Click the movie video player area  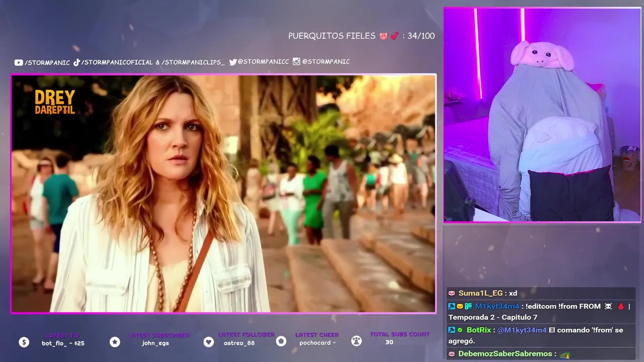click(x=223, y=194)
